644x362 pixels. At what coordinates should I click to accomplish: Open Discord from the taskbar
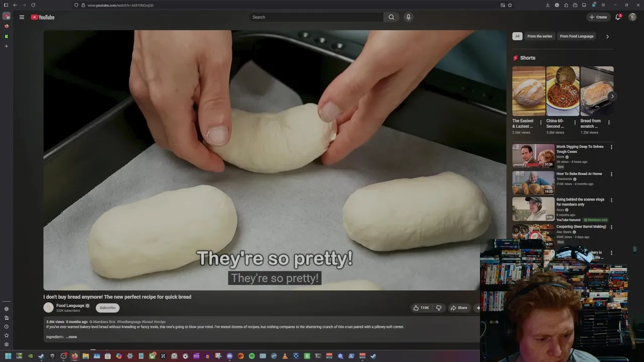[229, 356]
